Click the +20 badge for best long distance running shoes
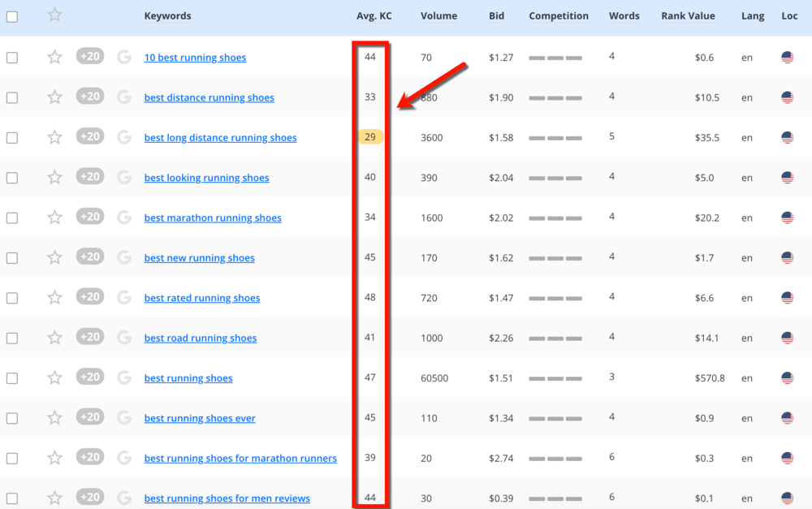Screen dimensions: 812x509 [89, 136]
